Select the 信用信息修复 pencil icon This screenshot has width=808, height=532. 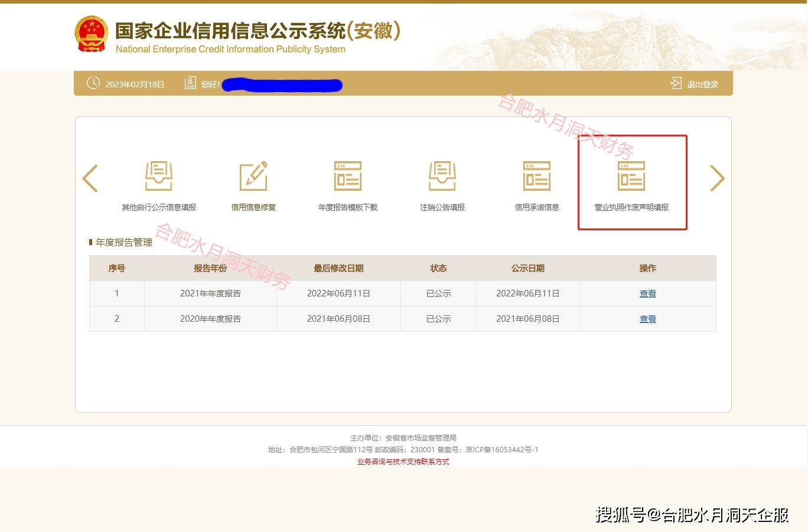[x=253, y=176]
